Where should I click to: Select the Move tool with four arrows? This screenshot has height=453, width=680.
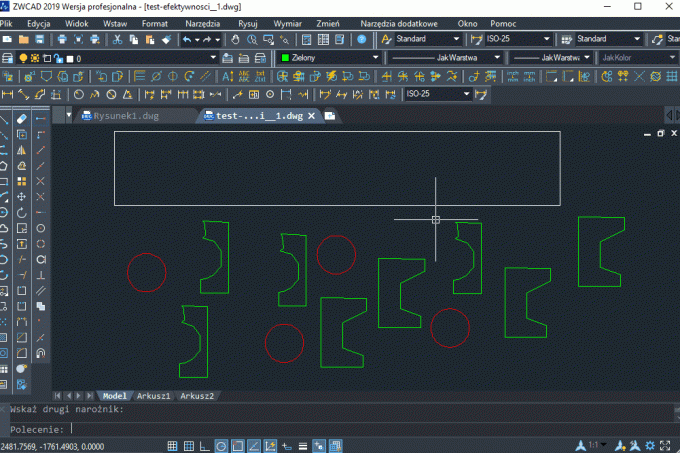(x=21, y=197)
